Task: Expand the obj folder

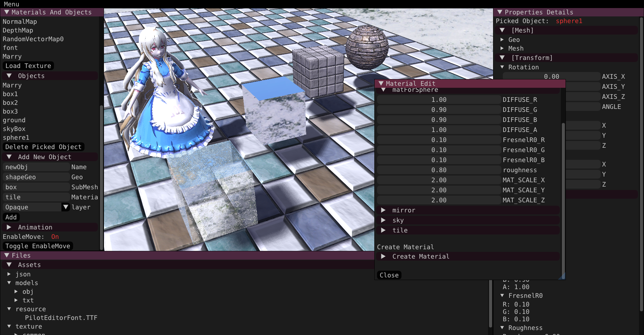Action: (16, 291)
